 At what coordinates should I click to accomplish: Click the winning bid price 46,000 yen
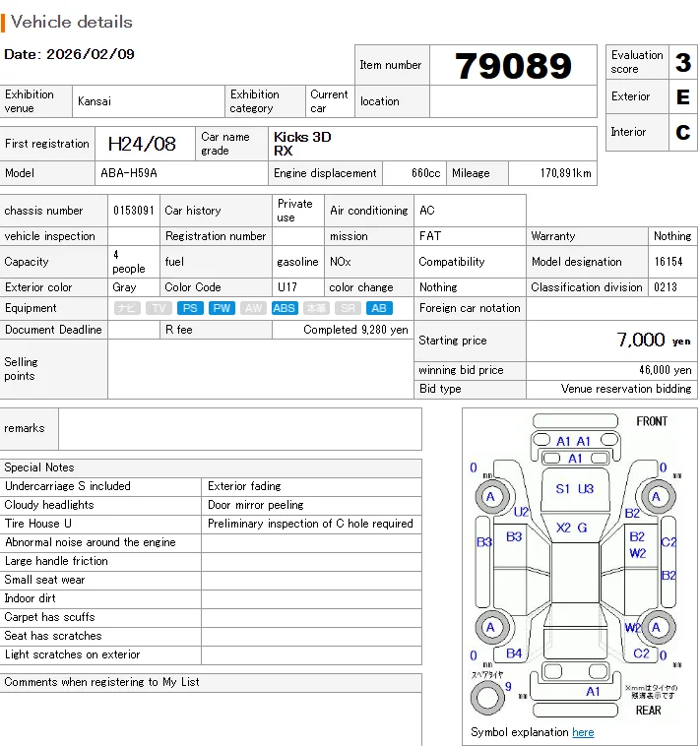point(666,370)
